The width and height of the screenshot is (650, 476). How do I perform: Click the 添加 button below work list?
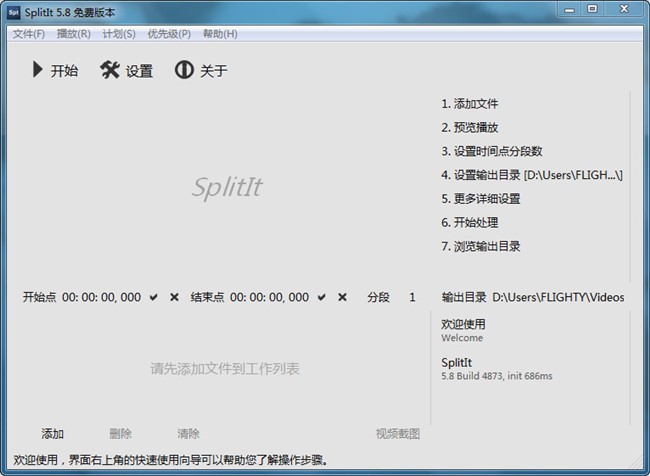pos(52,434)
